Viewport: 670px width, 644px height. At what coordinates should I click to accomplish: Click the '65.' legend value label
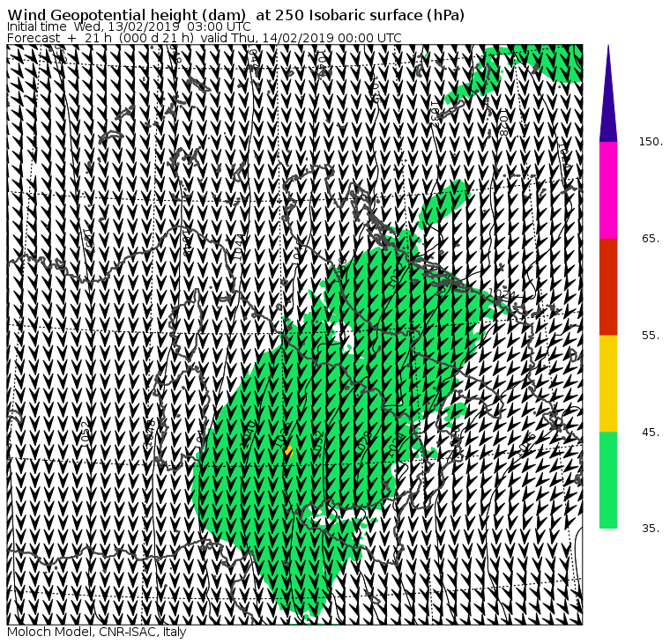click(x=651, y=239)
